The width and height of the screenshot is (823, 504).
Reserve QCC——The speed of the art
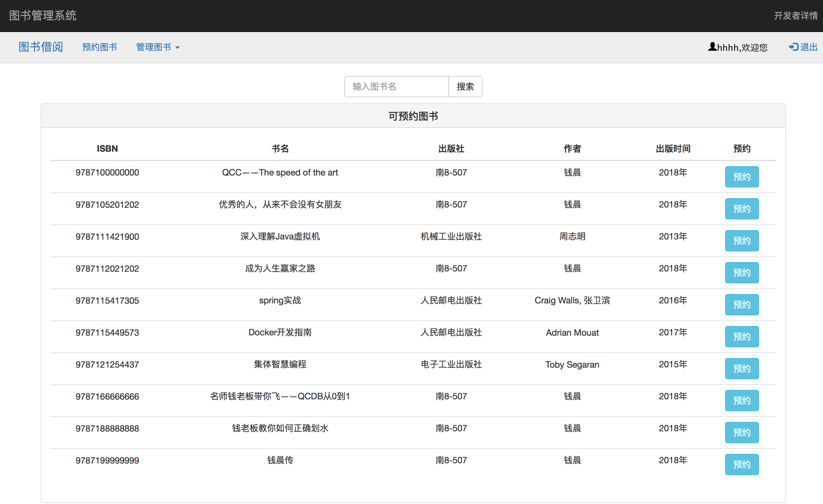(x=741, y=176)
